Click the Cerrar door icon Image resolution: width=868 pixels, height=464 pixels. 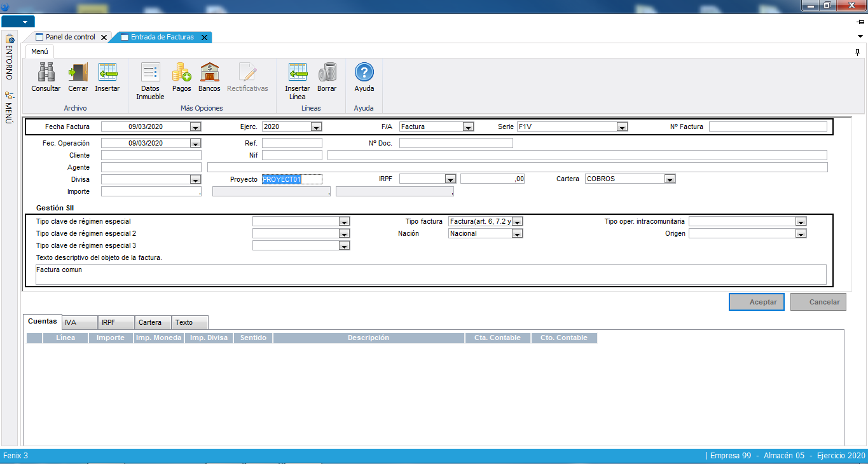click(x=78, y=72)
